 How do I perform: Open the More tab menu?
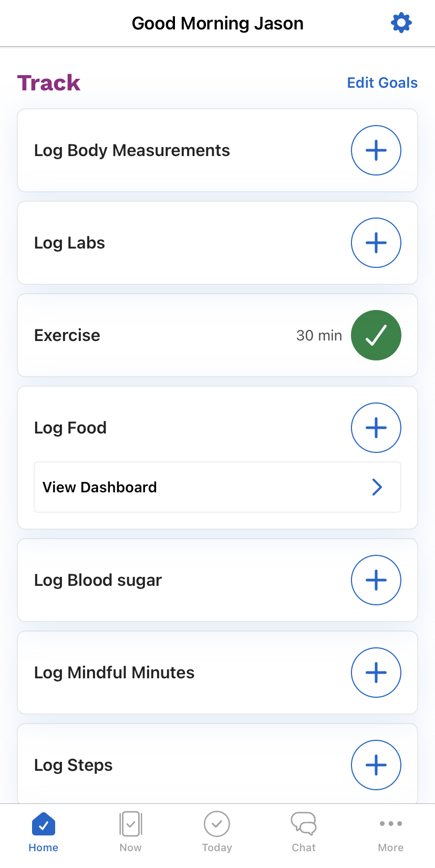click(x=391, y=831)
